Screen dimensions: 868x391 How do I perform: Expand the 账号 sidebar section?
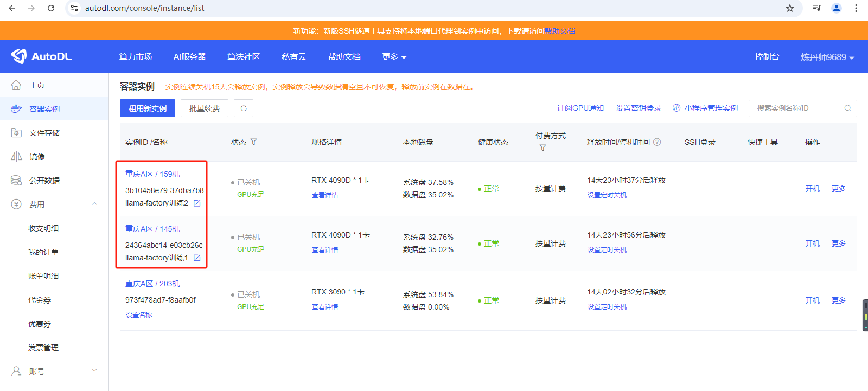(x=94, y=371)
